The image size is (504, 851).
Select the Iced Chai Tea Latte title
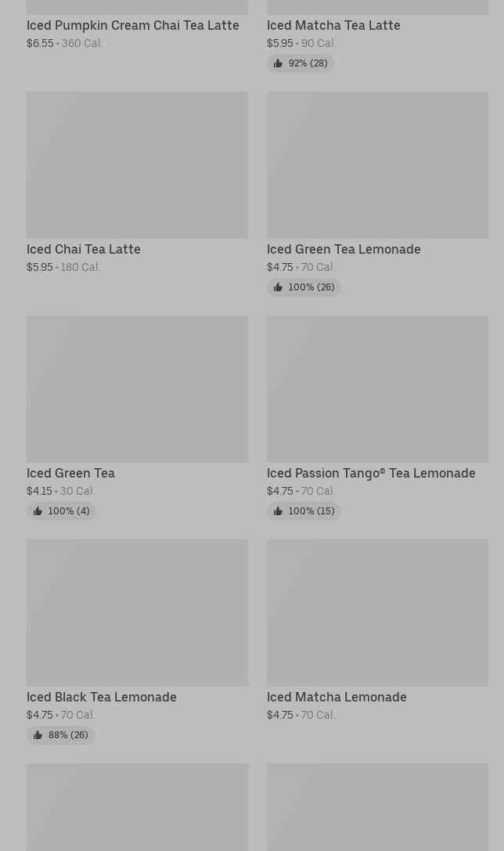pos(84,249)
